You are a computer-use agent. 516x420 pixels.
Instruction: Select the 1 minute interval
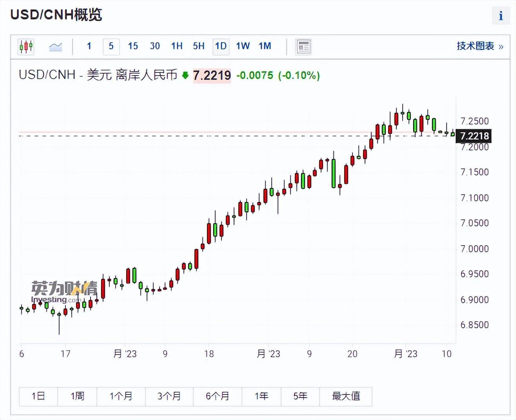click(x=89, y=46)
